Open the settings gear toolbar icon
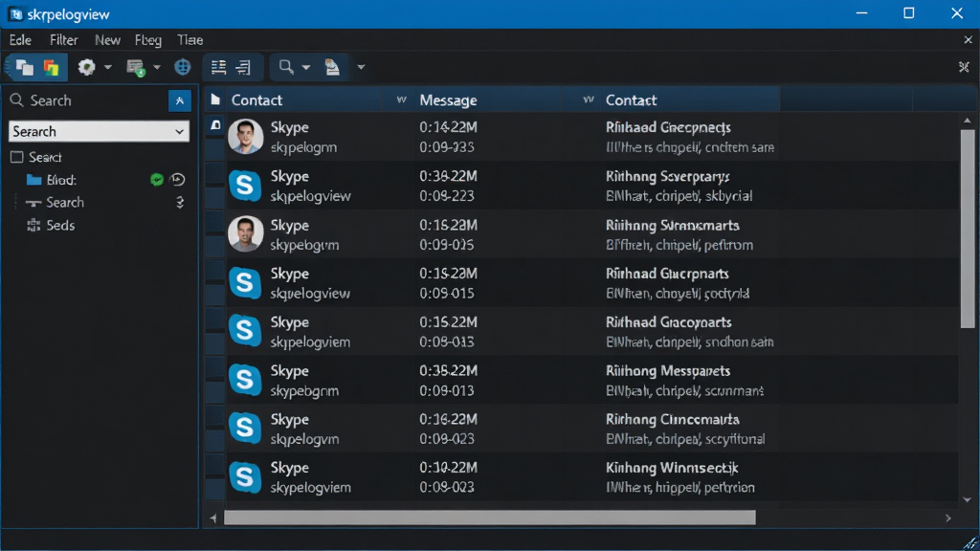The width and height of the screenshot is (980, 551). pos(86,67)
